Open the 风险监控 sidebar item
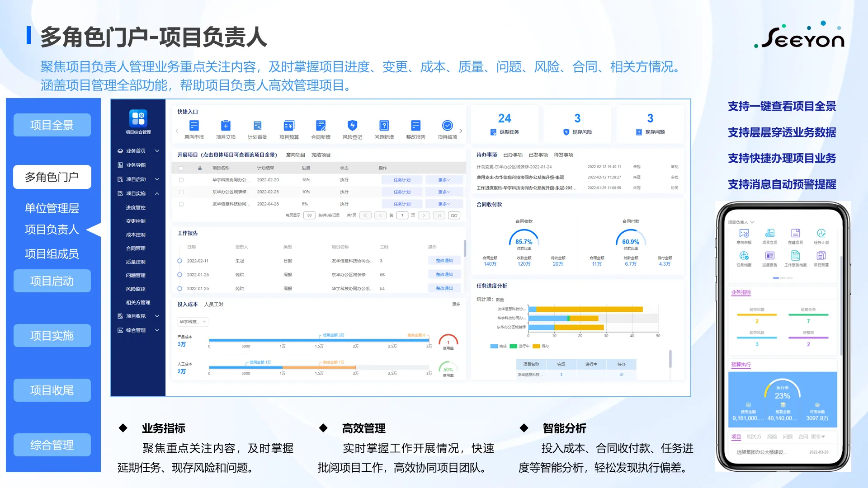The width and height of the screenshot is (868, 488). [x=136, y=289]
